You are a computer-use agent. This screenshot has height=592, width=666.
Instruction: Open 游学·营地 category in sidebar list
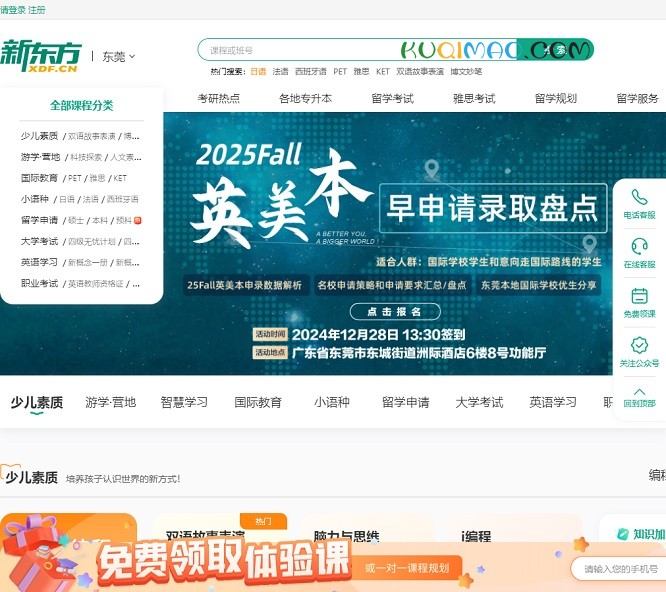40,157
